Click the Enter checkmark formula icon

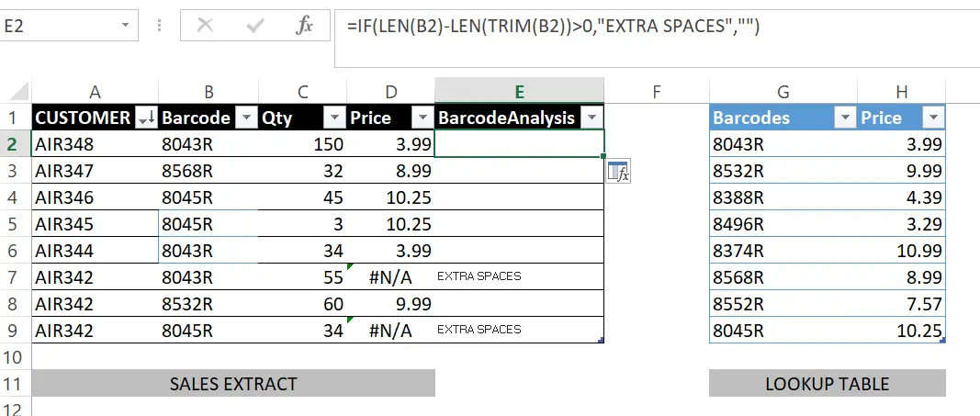coord(255,26)
